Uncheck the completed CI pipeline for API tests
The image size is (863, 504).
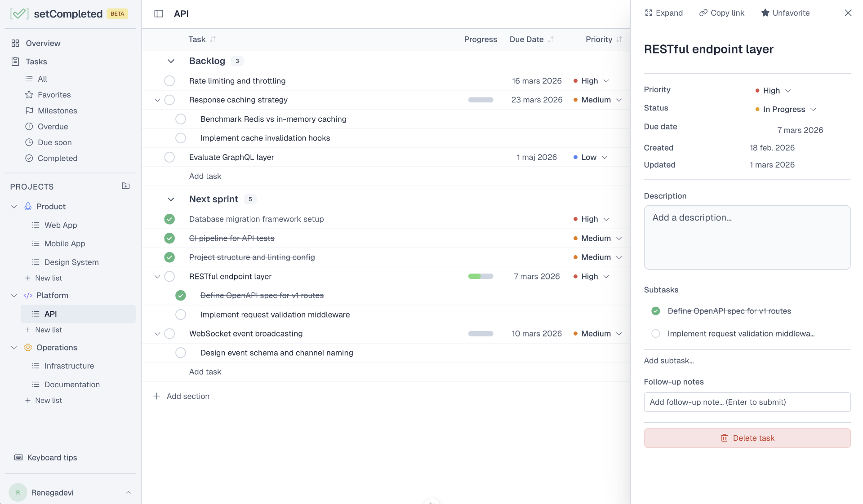point(169,239)
